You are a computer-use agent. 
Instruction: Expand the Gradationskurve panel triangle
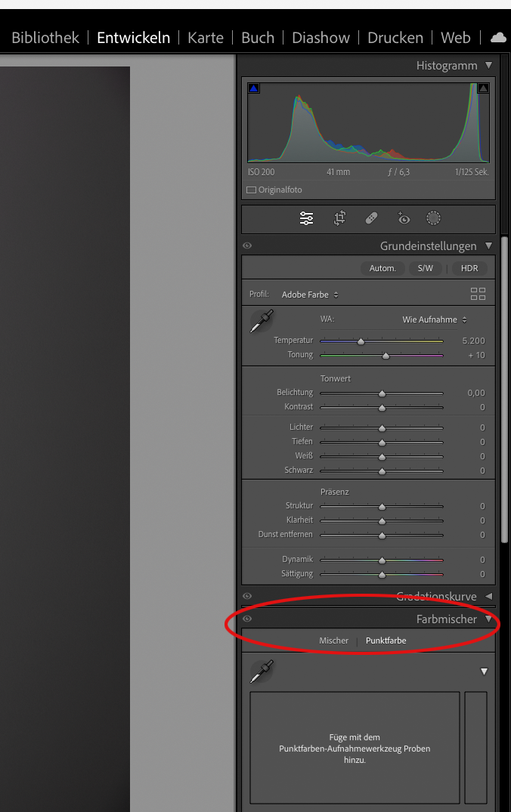coord(488,596)
